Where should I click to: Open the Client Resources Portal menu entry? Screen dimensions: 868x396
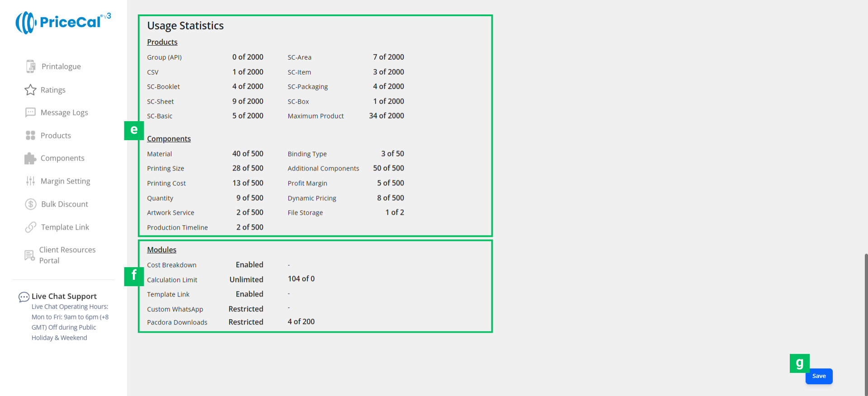tap(67, 255)
